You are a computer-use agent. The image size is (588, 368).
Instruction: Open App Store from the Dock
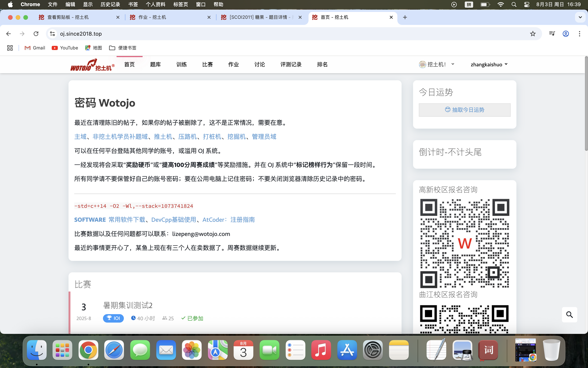pyautogui.click(x=347, y=350)
